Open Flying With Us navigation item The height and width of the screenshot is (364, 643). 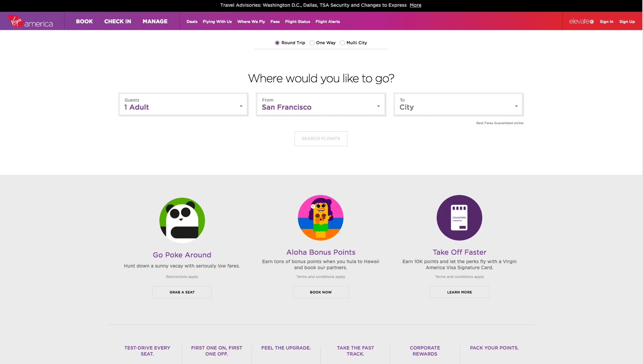[217, 22]
